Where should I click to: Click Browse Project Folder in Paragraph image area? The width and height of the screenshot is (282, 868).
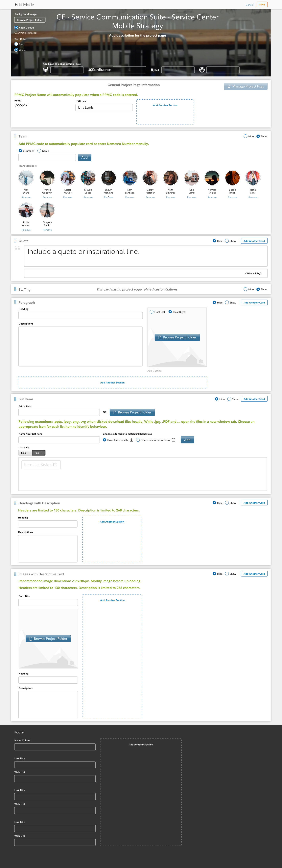pyautogui.click(x=177, y=337)
